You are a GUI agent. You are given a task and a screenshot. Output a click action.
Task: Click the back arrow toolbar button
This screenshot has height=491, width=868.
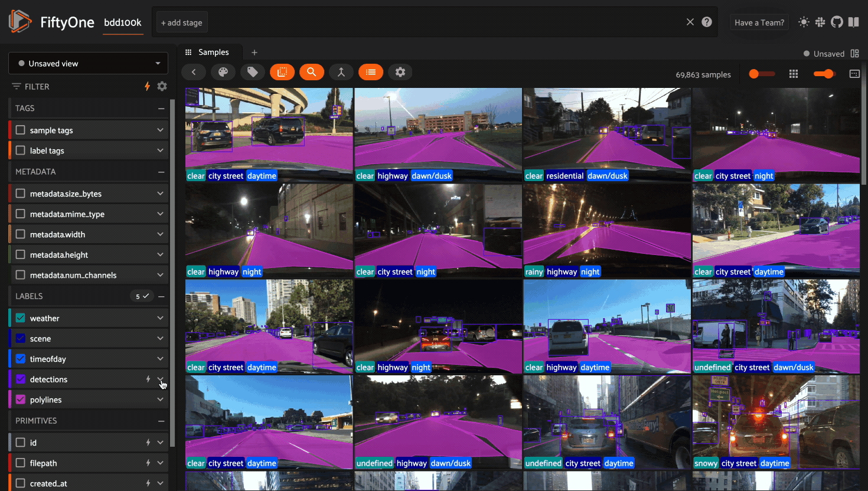point(194,72)
